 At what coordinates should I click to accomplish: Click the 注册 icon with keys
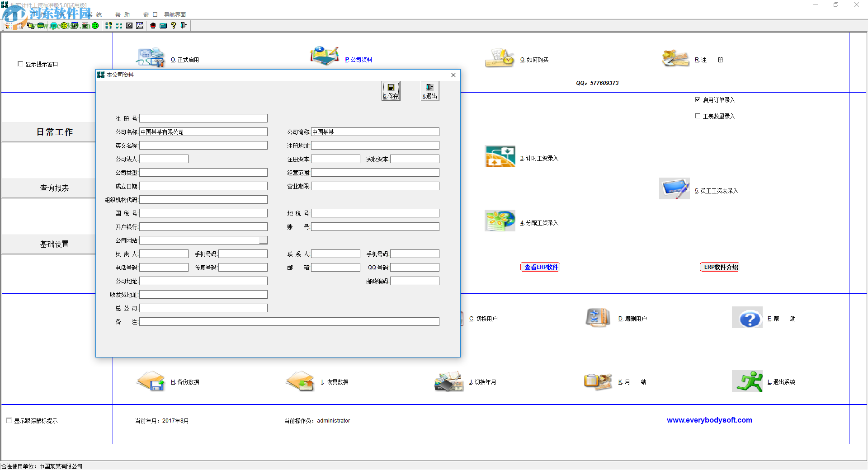(675, 58)
